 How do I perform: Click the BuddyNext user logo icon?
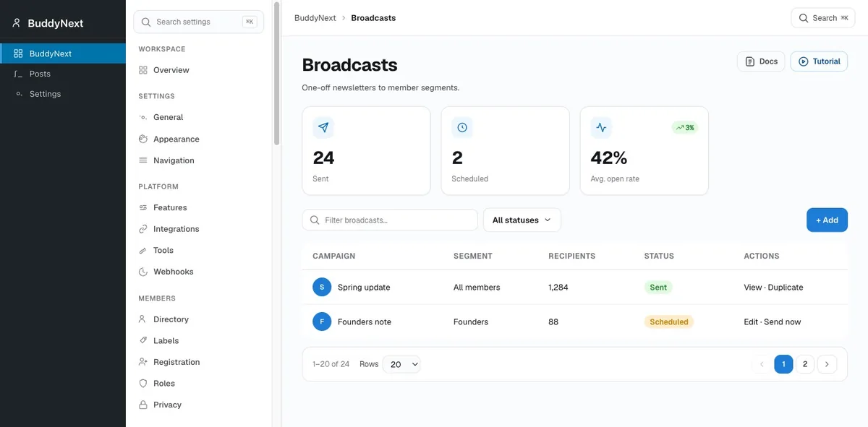pyautogui.click(x=17, y=23)
